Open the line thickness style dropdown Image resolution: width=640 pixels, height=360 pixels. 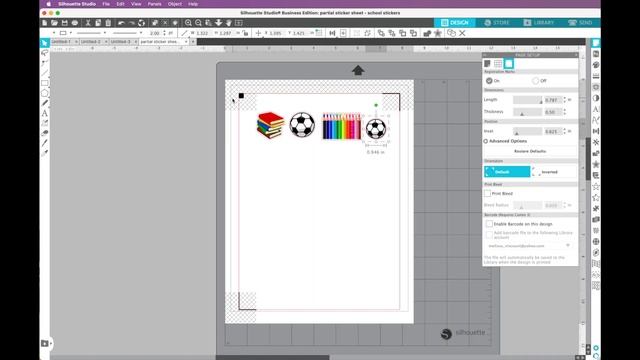pos(141,33)
